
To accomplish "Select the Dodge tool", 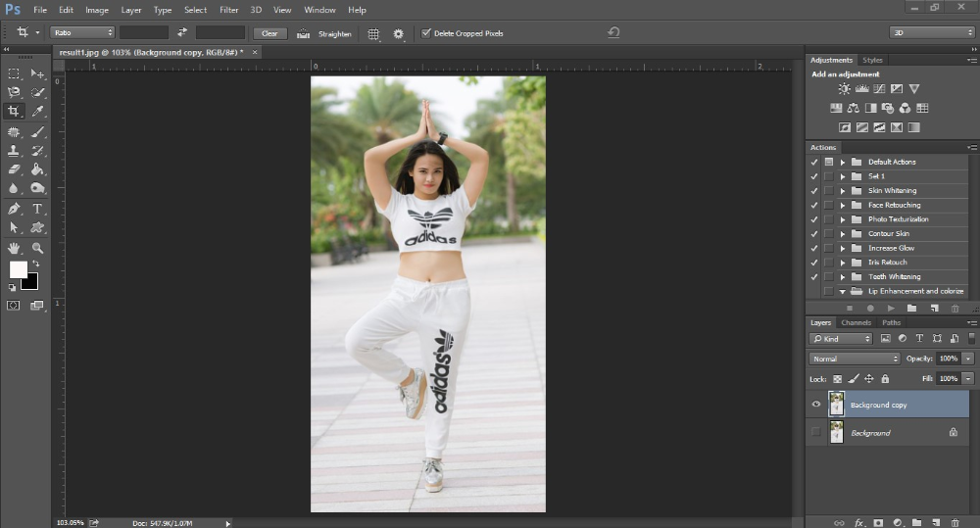I will coord(37,188).
